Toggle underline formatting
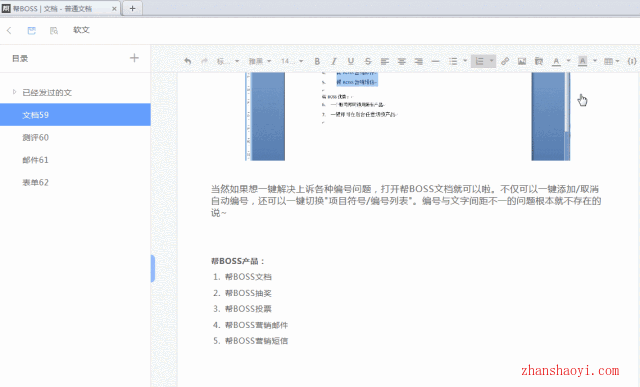640x387 pixels. click(351, 61)
